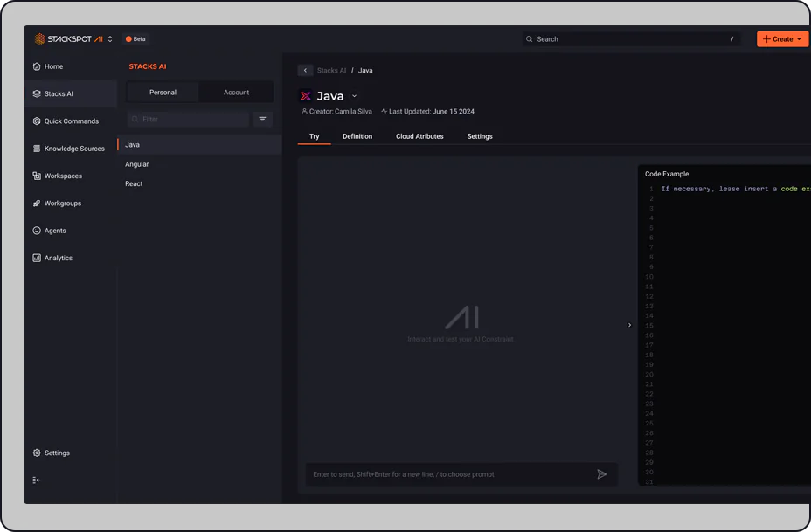The image size is (811, 532).
Task: Click the Quick Commands icon
Action: [x=37, y=121]
